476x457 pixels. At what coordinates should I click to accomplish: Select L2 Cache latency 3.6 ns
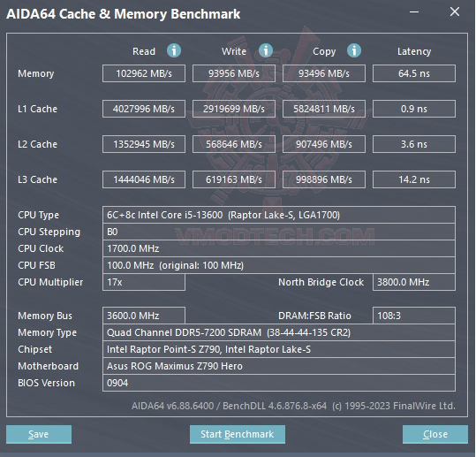414,144
